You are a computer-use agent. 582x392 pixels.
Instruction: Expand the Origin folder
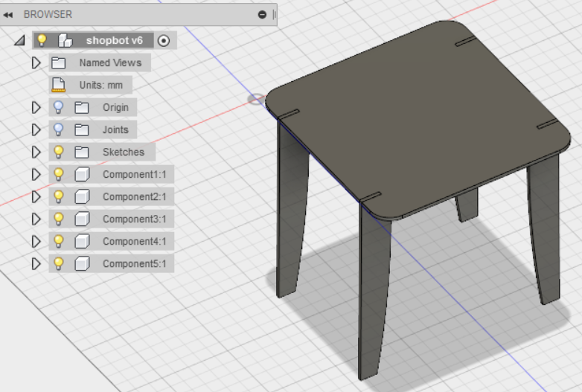[36, 108]
